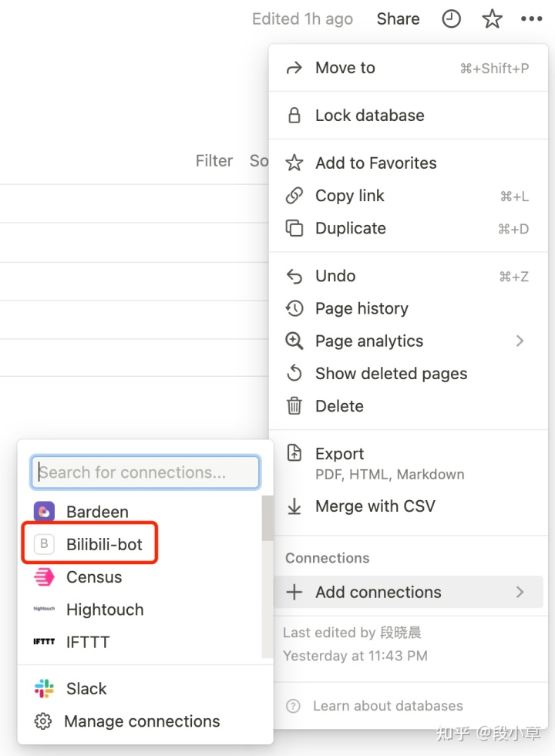The width and height of the screenshot is (555, 756).
Task: Click the Delete trash icon
Action: point(294,406)
